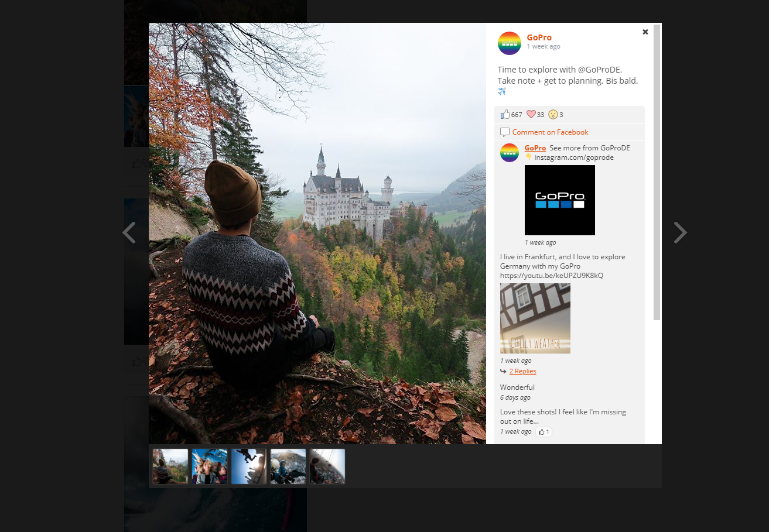Select the third thumbnail in strip
The image size is (769, 532).
tap(249, 466)
